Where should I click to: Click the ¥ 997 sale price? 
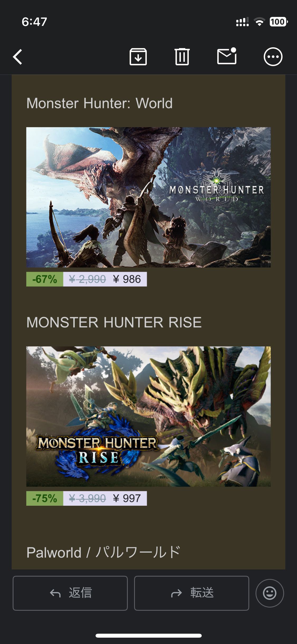127,498
